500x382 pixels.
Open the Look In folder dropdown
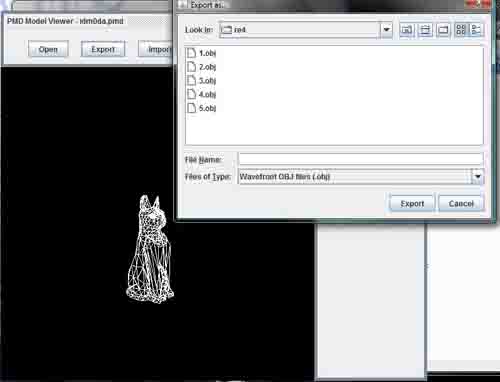point(386,30)
